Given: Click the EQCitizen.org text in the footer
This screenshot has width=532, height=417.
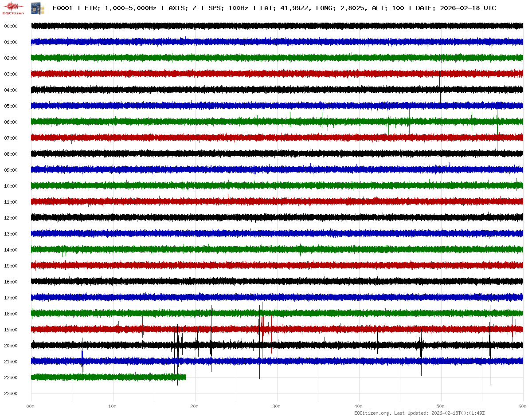Looking at the screenshot, I should (x=372, y=413).
